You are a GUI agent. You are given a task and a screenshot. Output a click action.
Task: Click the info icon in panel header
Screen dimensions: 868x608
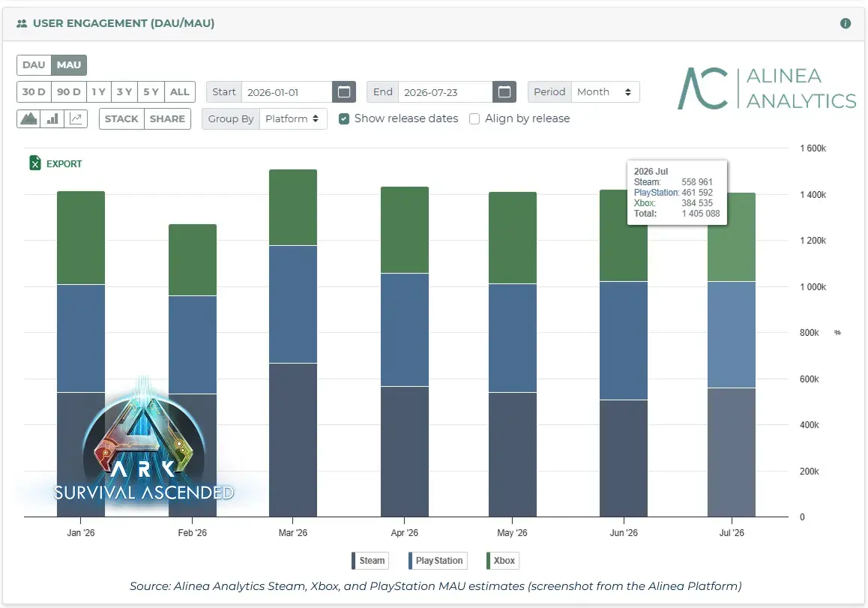click(845, 23)
